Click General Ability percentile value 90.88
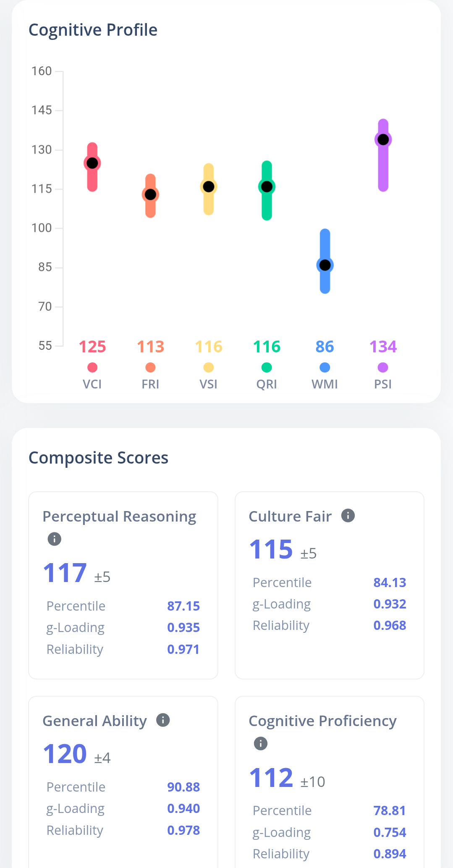The image size is (453, 868). point(183,787)
